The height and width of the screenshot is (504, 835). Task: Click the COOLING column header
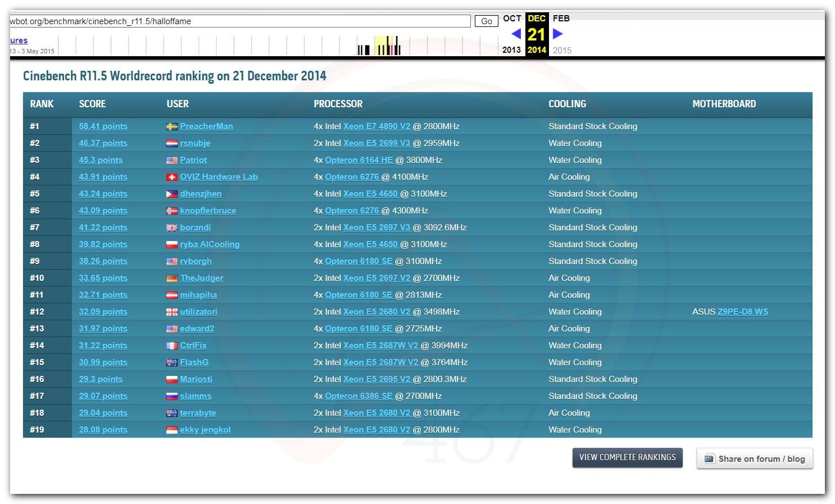tap(567, 104)
